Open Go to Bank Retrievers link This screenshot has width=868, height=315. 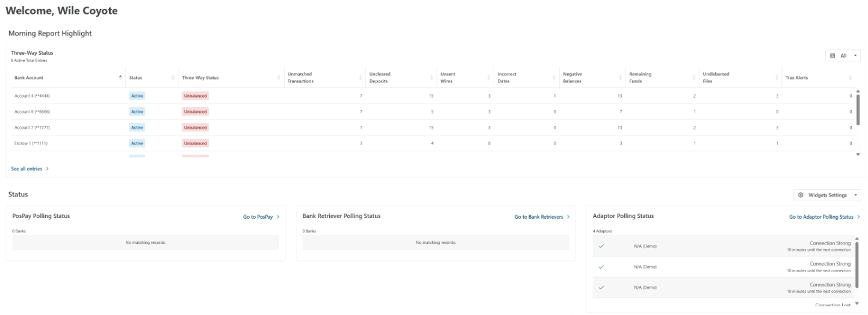[x=542, y=217]
